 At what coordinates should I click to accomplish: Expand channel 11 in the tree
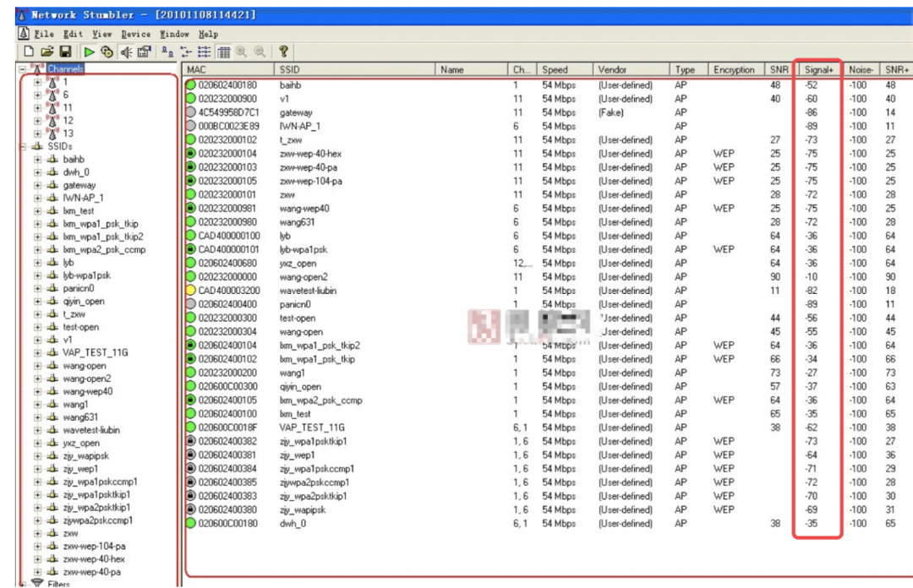pos(38,107)
